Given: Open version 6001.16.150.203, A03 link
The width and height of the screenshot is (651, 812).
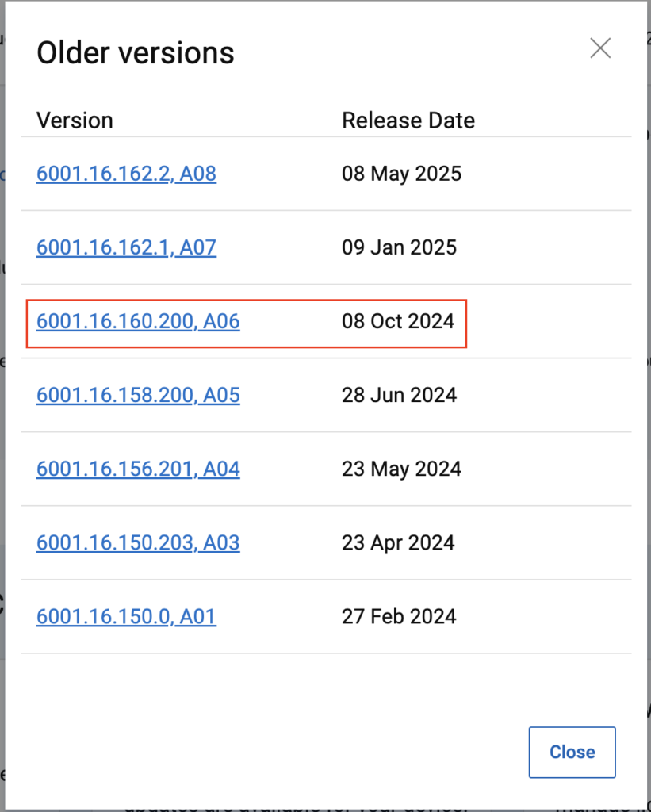Looking at the screenshot, I should click(x=138, y=542).
